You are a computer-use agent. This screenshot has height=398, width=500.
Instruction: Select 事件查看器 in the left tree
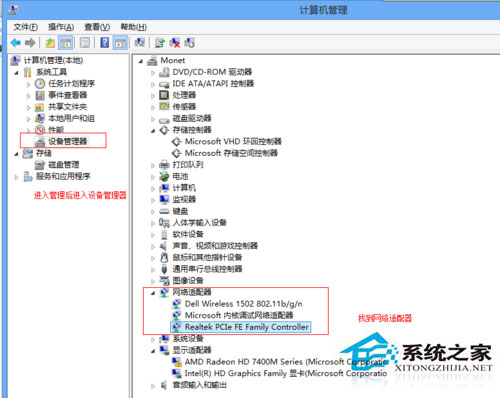(68, 95)
